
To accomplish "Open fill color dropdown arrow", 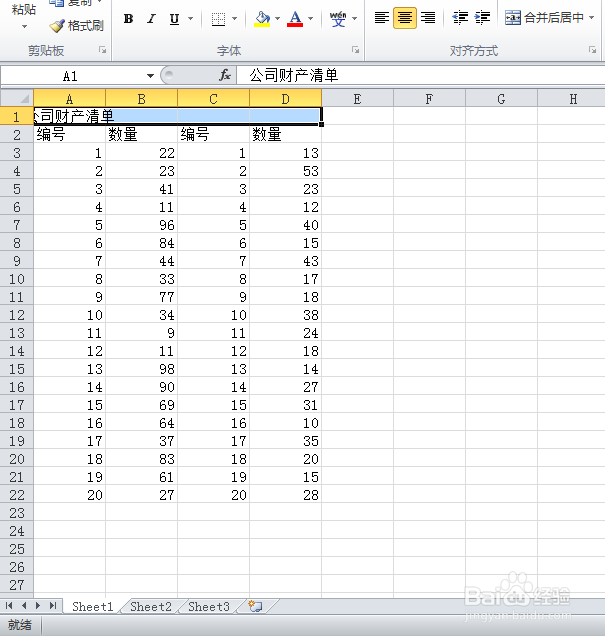I will (277, 19).
